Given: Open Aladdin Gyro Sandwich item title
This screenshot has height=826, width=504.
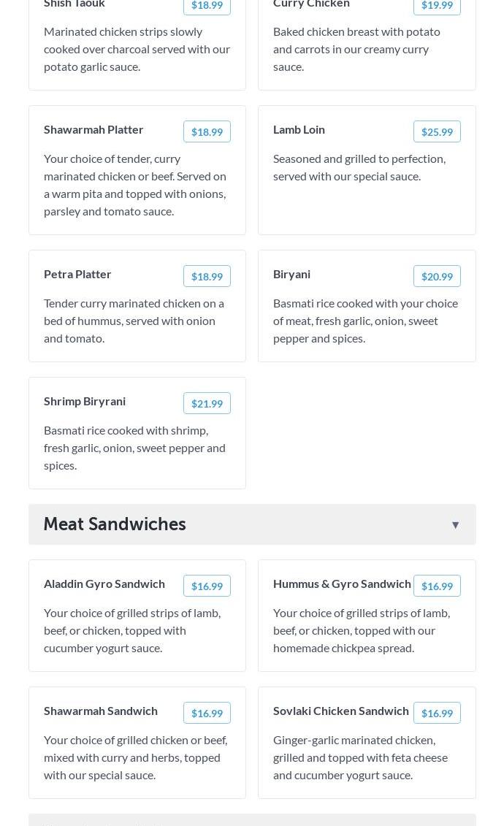Looking at the screenshot, I should [x=104, y=584].
